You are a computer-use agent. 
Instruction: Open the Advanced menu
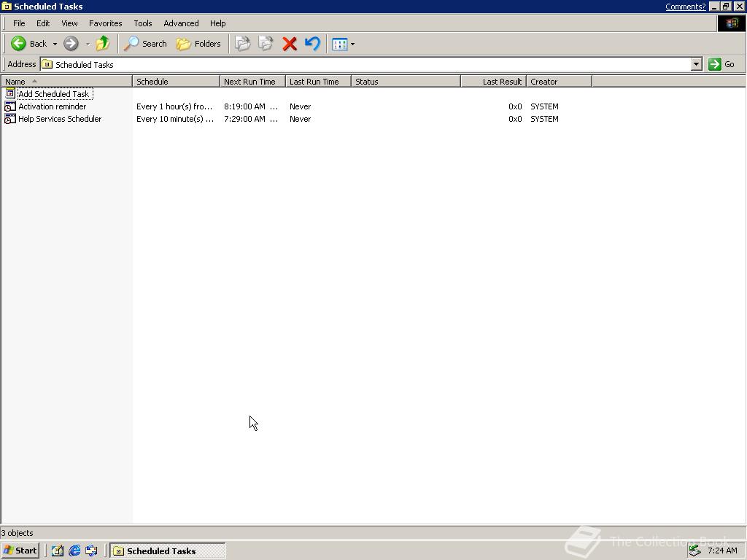[181, 23]
